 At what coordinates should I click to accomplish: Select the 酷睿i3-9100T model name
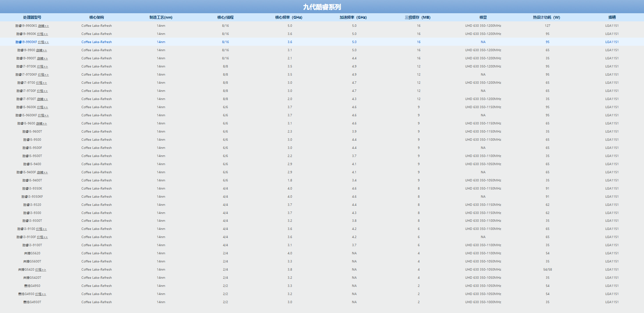pyautogui.click(x=32, y=245)
